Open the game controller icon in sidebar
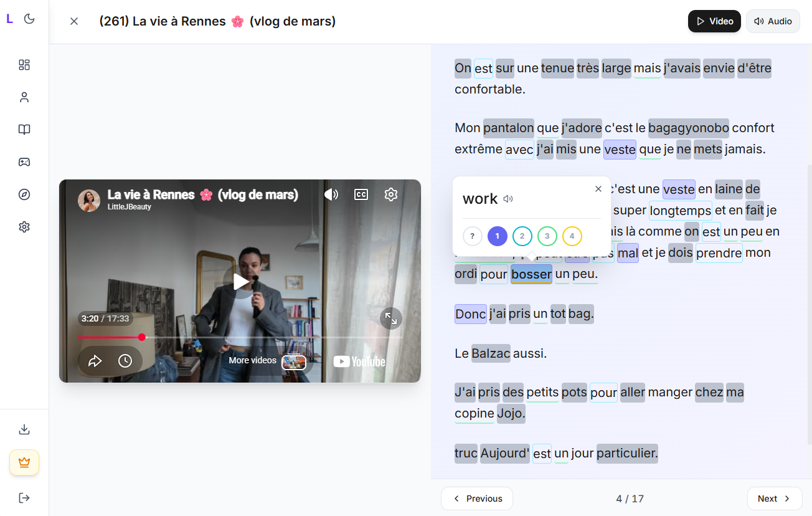Image resolution: width=812 pixels, height=516 pixels. (24, 162)
